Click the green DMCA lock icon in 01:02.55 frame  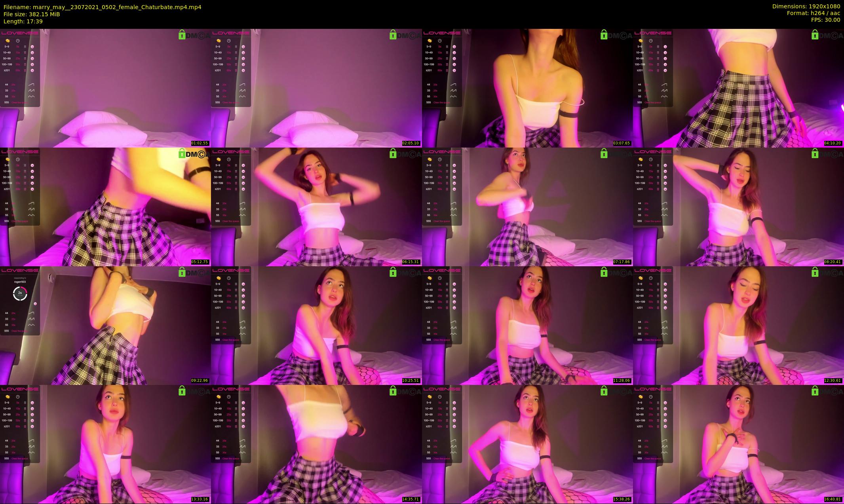click(182, 35)
